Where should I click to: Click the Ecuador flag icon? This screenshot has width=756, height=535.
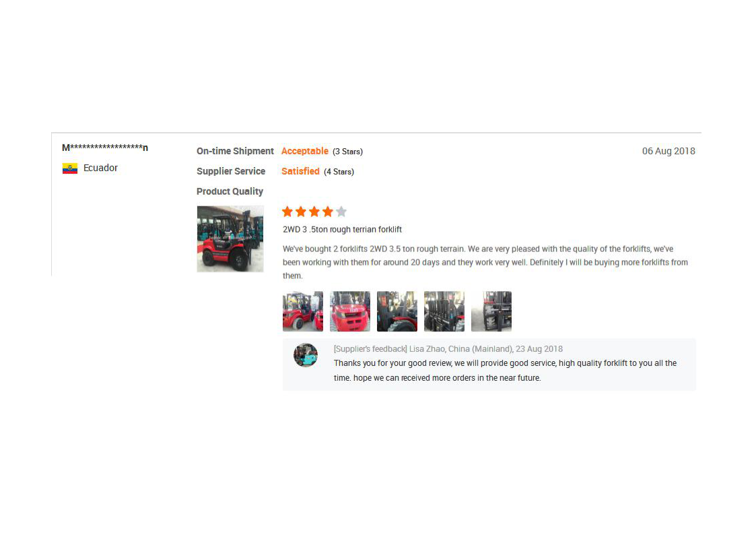(x=70, y=168)
